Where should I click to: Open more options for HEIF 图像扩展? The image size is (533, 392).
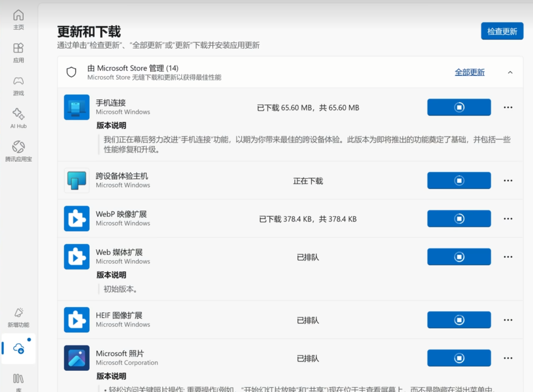tap(508, 320)
